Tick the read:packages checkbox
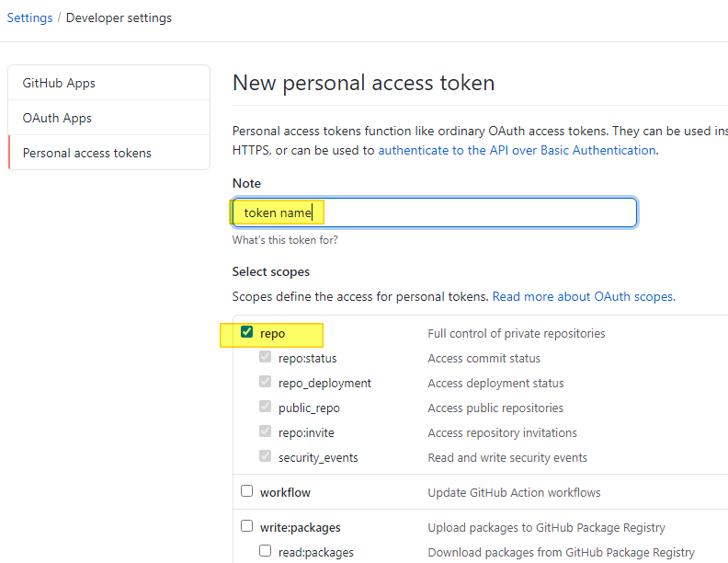 265,551
